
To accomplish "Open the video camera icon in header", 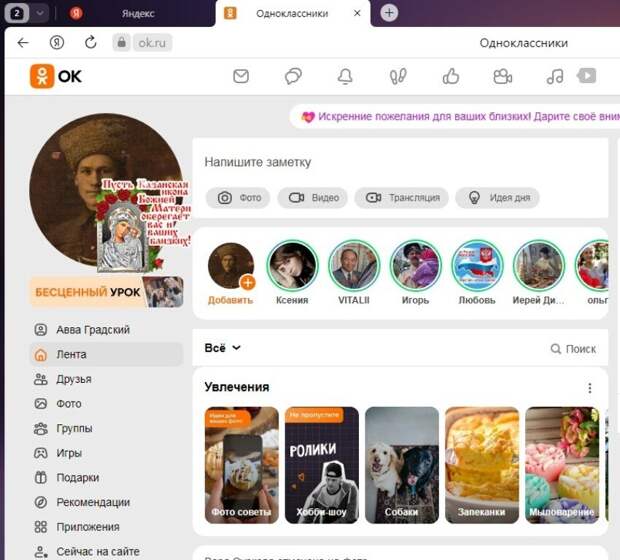I will point(503,76).
